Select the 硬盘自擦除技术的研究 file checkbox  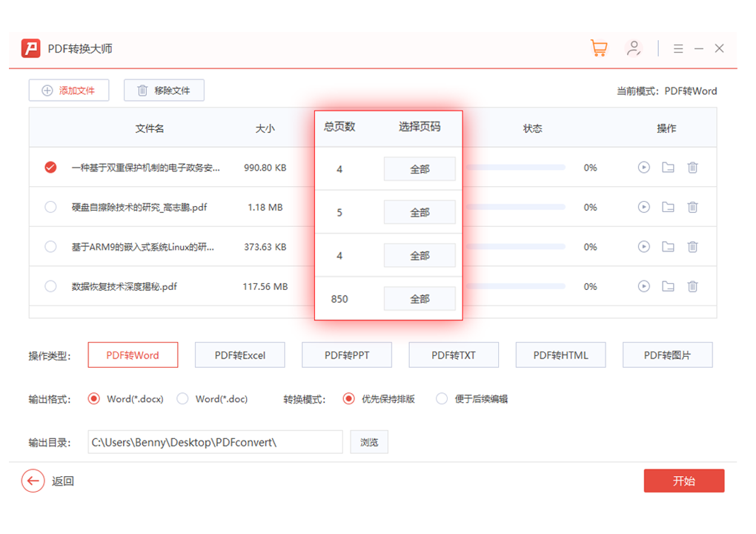(x=50, y=207)
